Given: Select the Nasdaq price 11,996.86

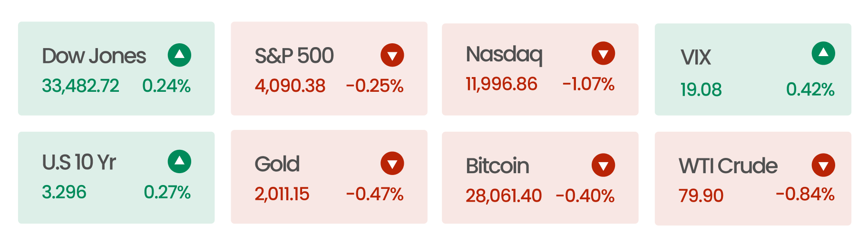Looking at the screenshot, I should (x=501, y=84).
